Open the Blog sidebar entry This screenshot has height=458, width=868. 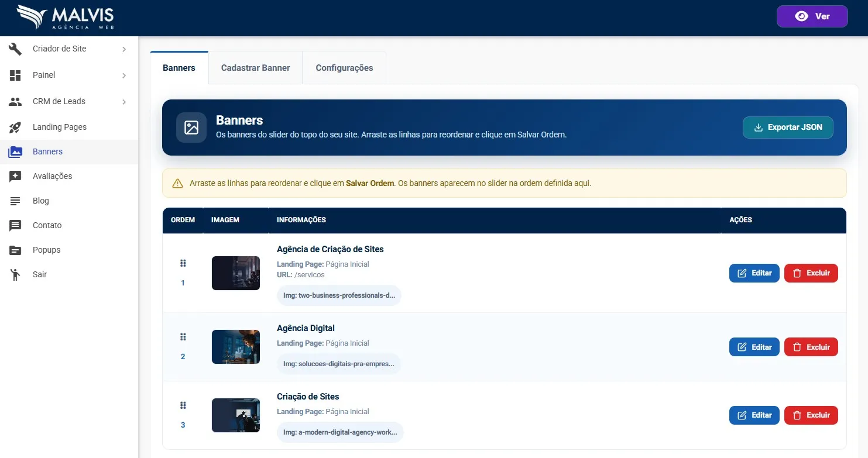69,201
